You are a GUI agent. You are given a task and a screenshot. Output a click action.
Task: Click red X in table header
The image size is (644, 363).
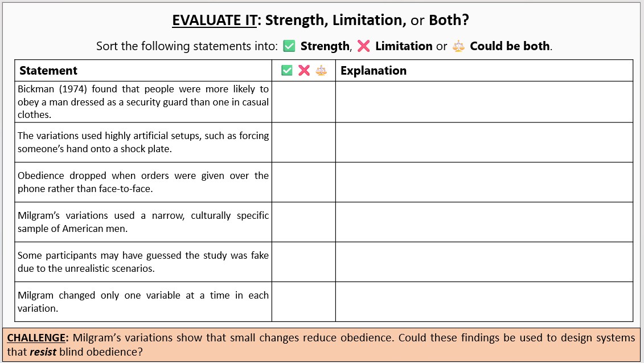pyautogui.click(x=304, y=70)
